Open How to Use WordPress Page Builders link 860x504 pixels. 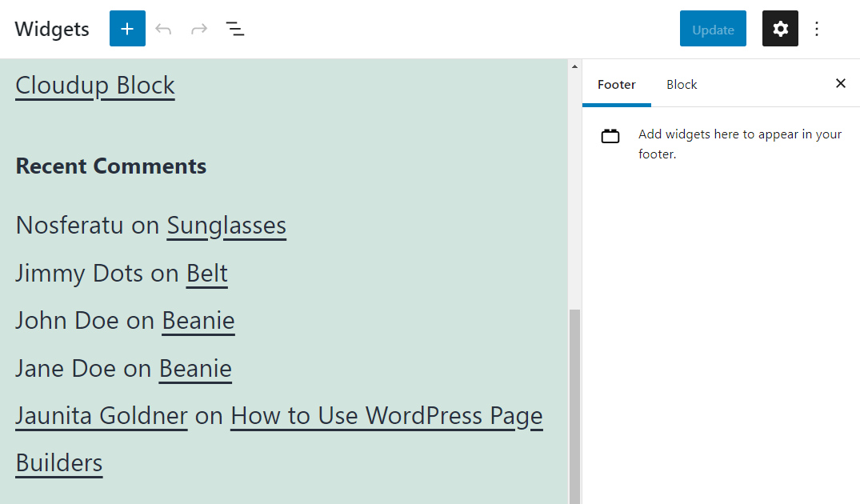point(386,416)
